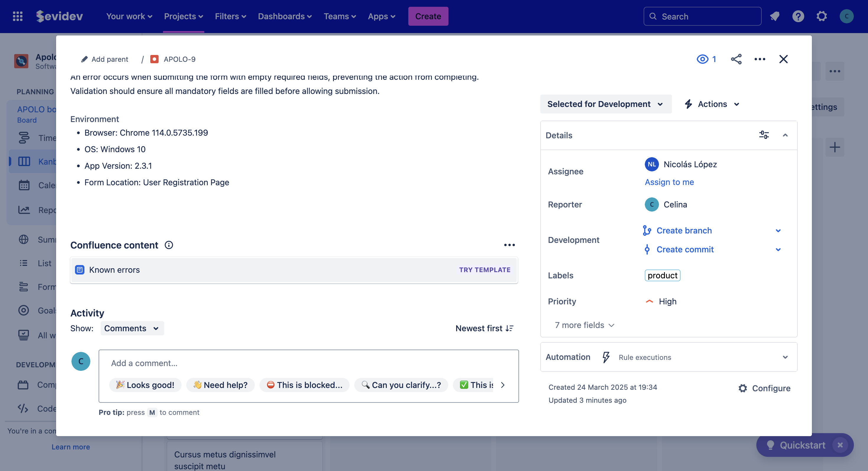Click the Add a comment field
The width and height of the screenshot is (868, 471).
pyautogui.click(x=308, y=363)
